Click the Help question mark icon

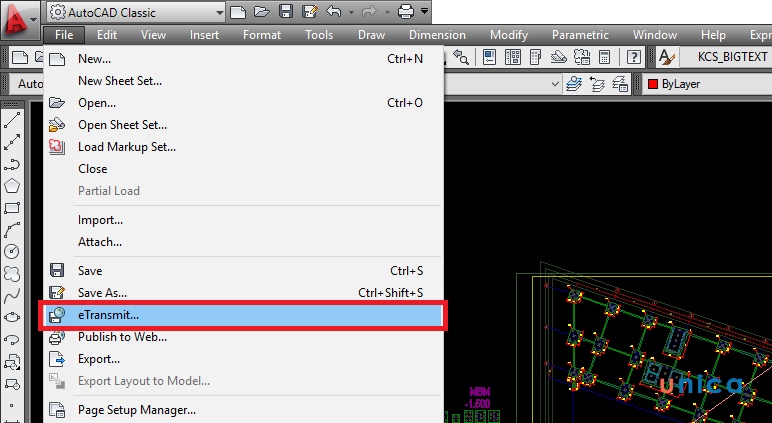pos(634,57)
